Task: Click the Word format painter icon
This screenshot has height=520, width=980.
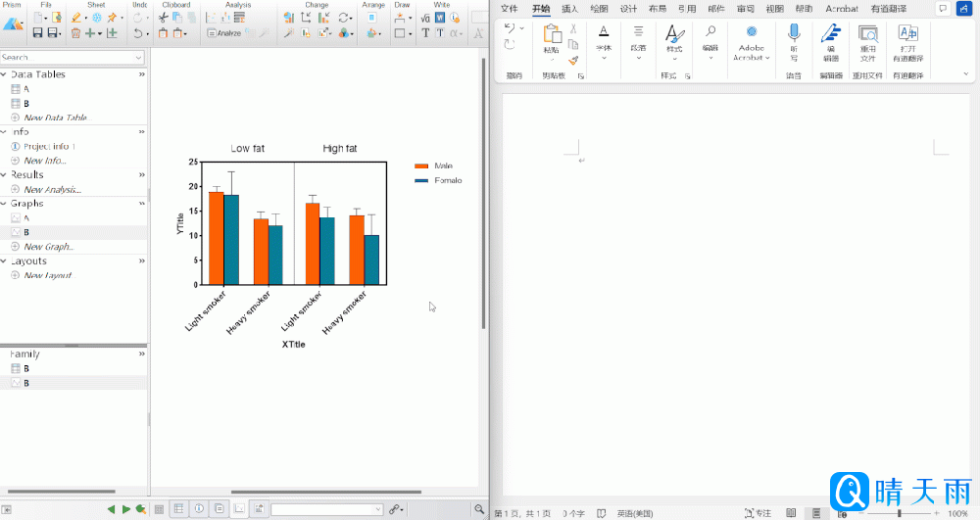Action: coord(574,60)
